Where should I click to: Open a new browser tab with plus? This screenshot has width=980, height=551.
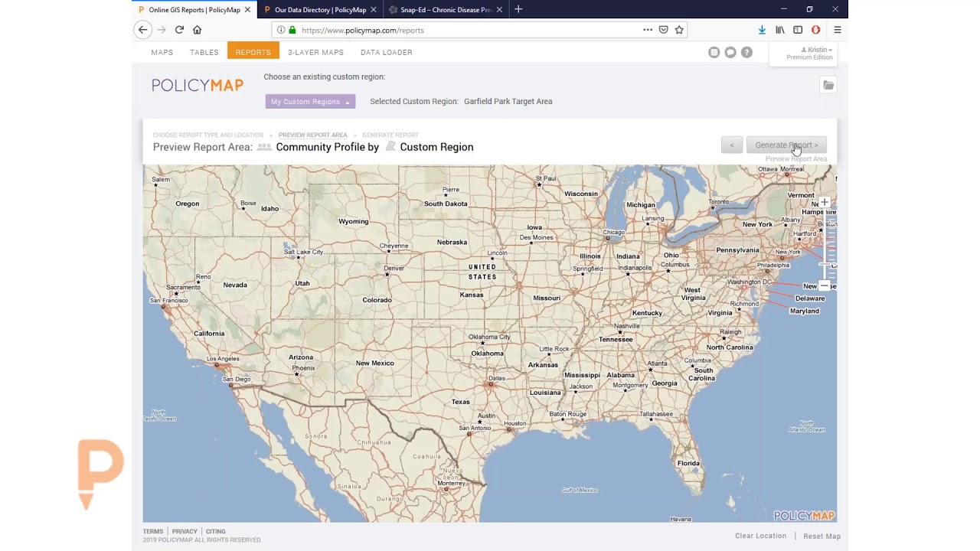click(x=518, y=9)
